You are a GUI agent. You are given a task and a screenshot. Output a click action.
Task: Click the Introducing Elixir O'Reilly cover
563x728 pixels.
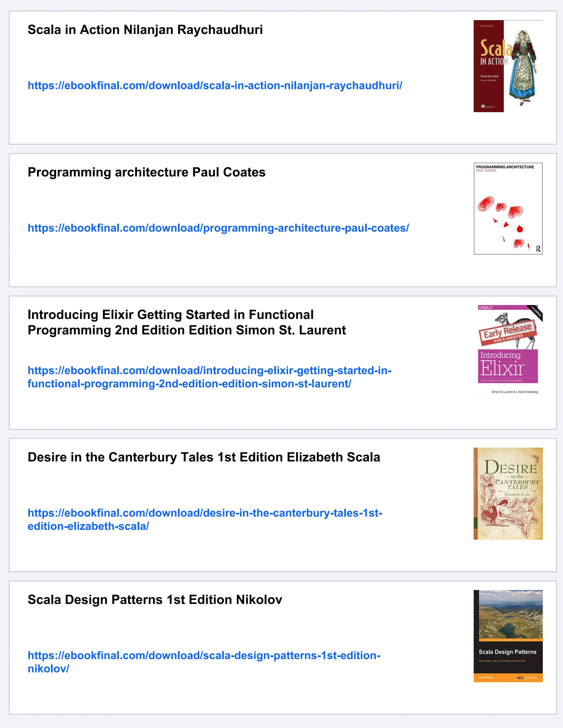tap(508, 350)
